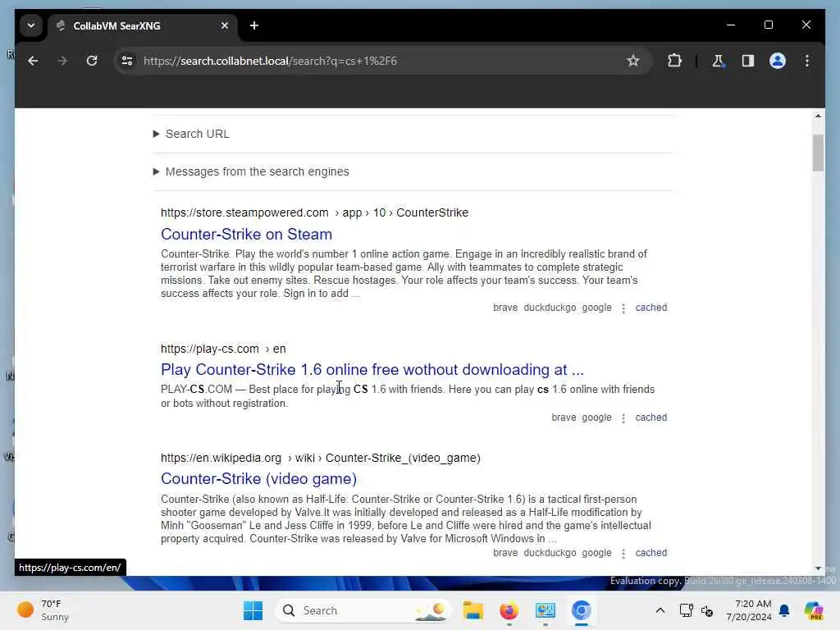The width and height of the screenshot is (840, 630).
Task: Open the Chrome three-dot menu
Action: pyautogui.click(x=807, y=61)
